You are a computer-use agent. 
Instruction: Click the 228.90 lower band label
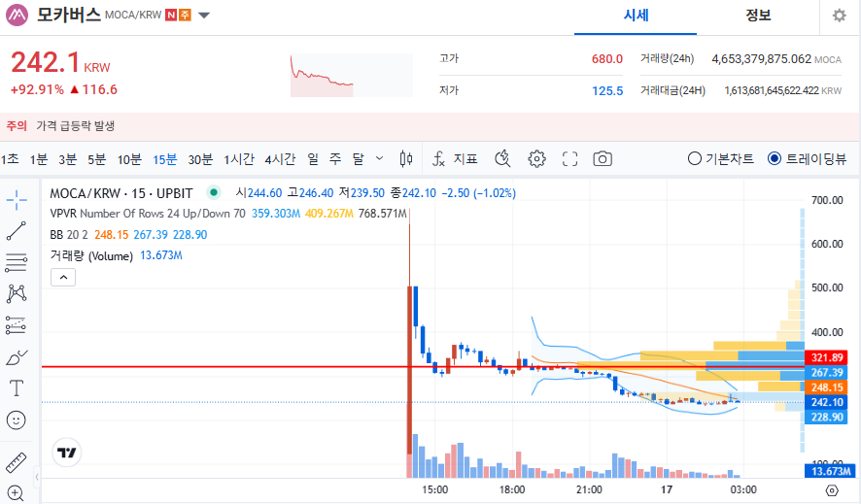(826, 417)
